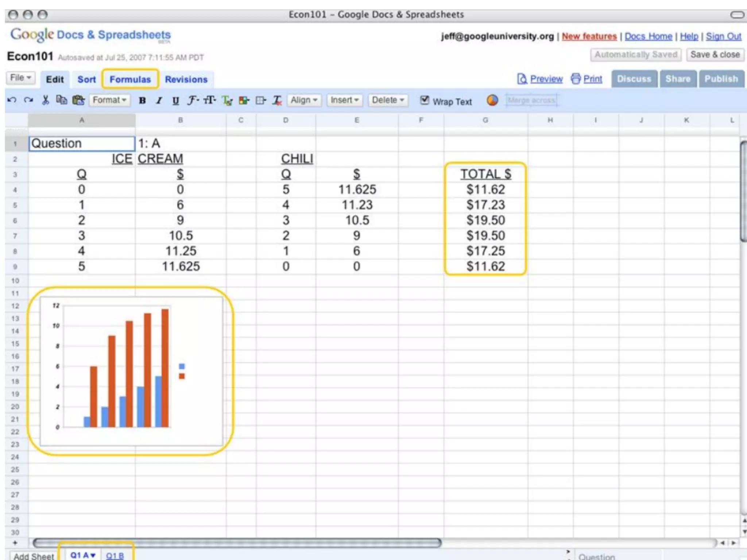Image resolution: width=747 pixels, height=560 pixels.
Task: Open the New features link
Action: [x=589, y=36]
